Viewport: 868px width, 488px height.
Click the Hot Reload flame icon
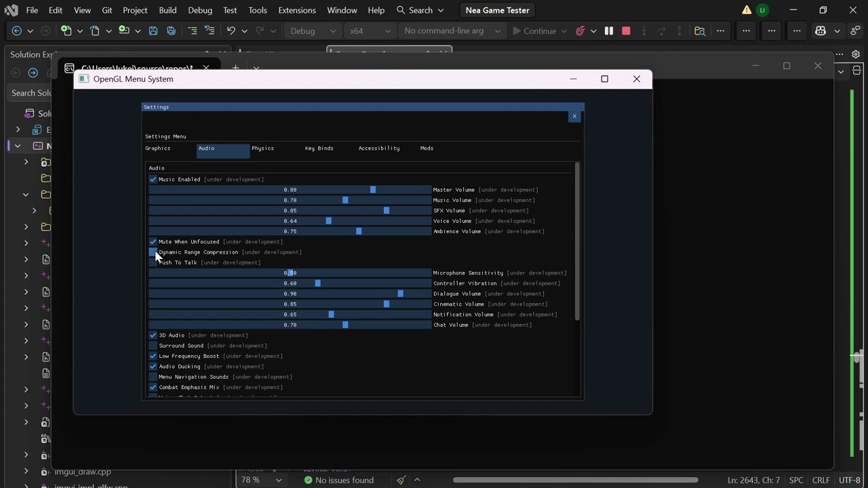[580, 30]
